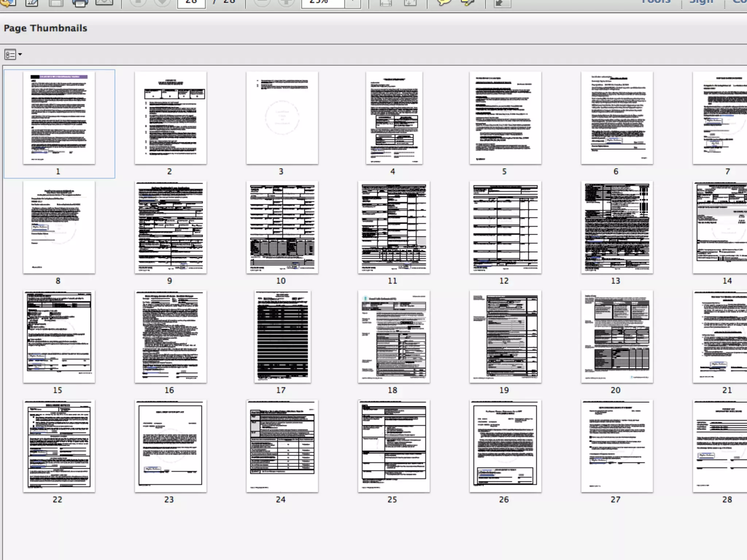
Task: Select page 1 thumbnail
Action: click(59, 118)
